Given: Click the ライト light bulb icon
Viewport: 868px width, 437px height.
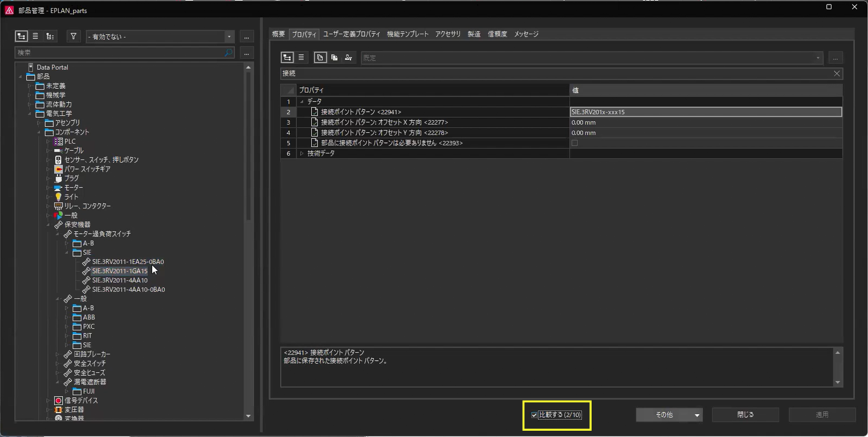Looking at the screenshot, I should (x=58, y=197).
